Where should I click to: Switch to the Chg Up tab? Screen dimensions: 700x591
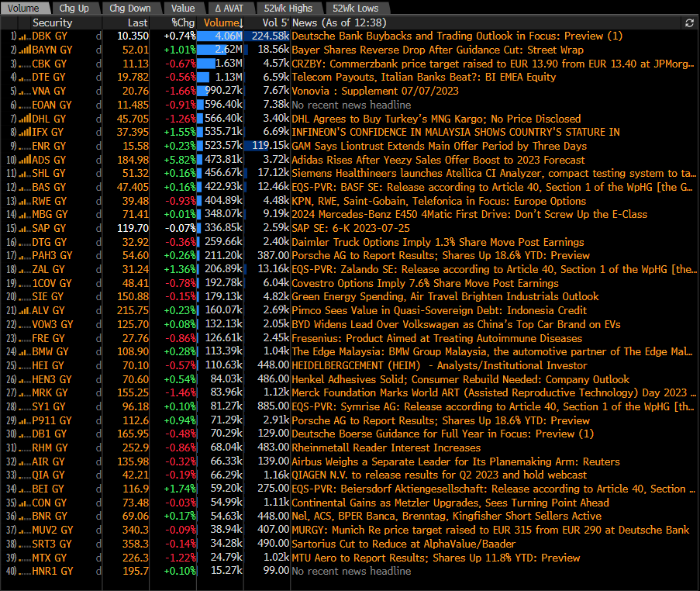coord(74,8)
